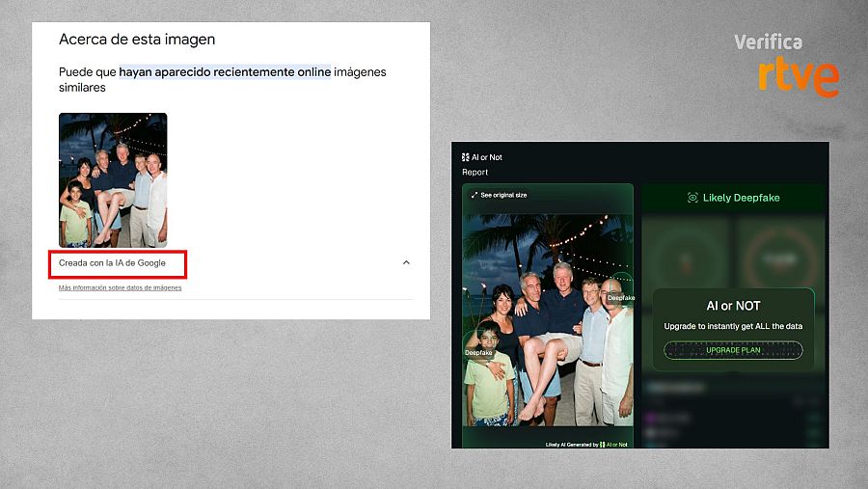Open the image thumbnail in the Google panel
868x489 pixels.
tap(113, 180)
